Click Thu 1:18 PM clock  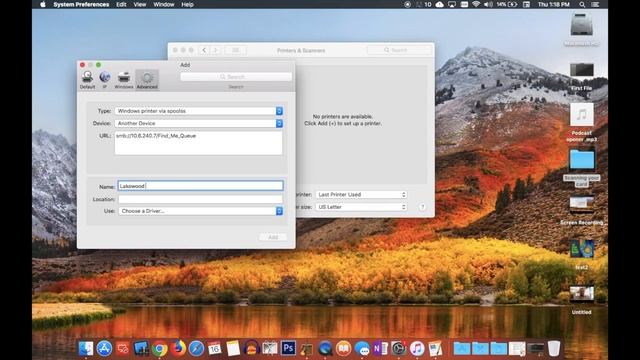[553, 4]
